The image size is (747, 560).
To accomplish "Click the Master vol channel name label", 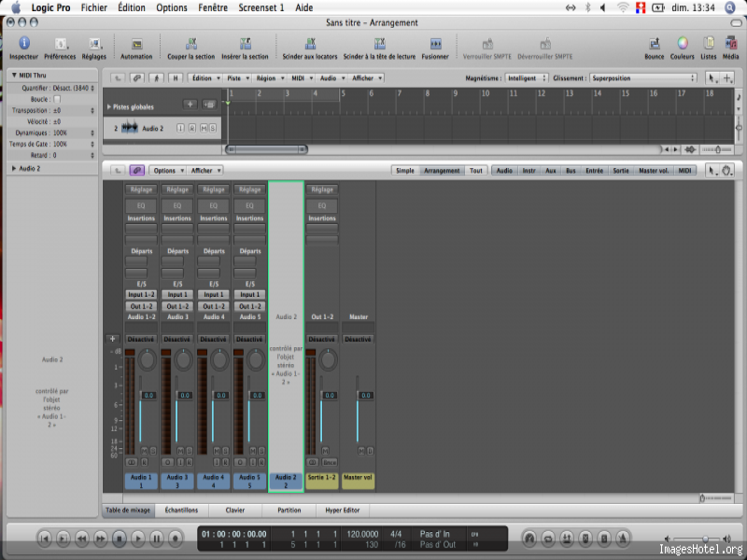I will click(358, 477).
